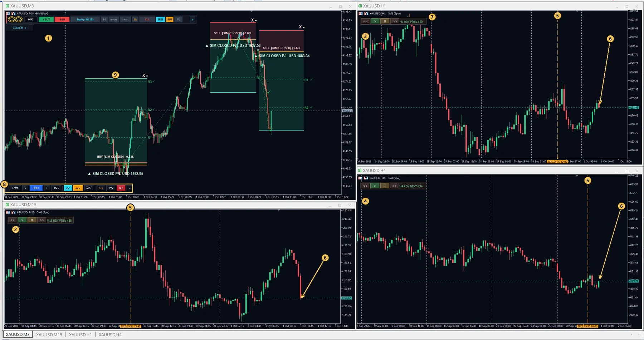This screenshot has width=644, height=340.
Task: Toggle the cyan LOC button
Action: [x=68, y=188]
